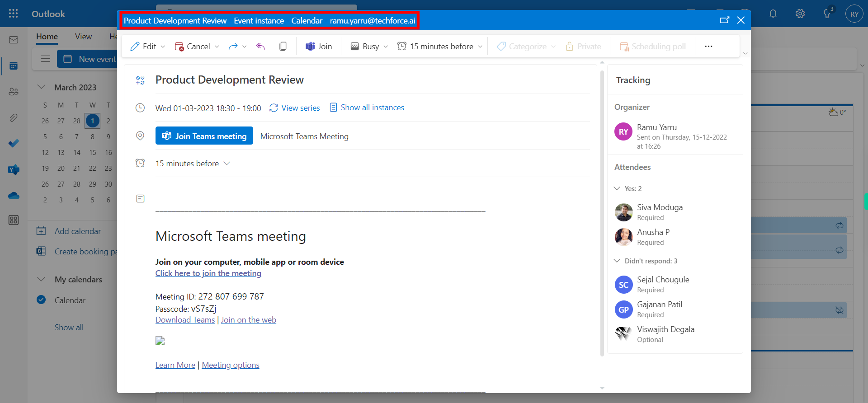Screen dimensions: 868x403
Task: Switch to the View ribbon tab
Action: [x=83, y=37]
